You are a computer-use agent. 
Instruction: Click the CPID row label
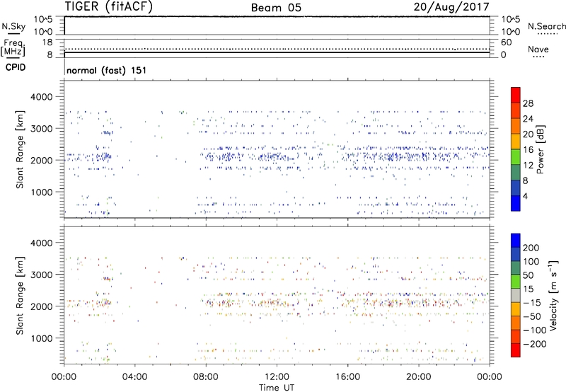click(x=15, y=67)
